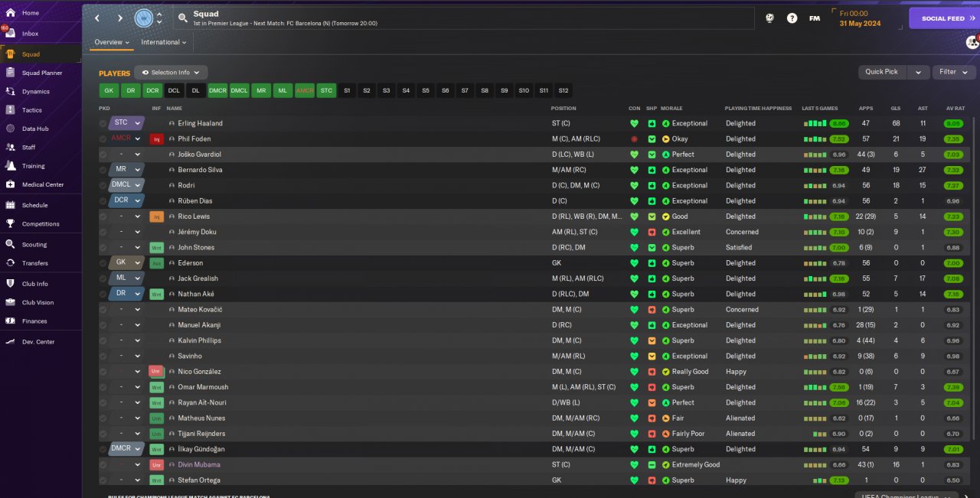Toggle the pick checkbox for Bernardo Silva

pyautogui.click(x=103, y=170)
